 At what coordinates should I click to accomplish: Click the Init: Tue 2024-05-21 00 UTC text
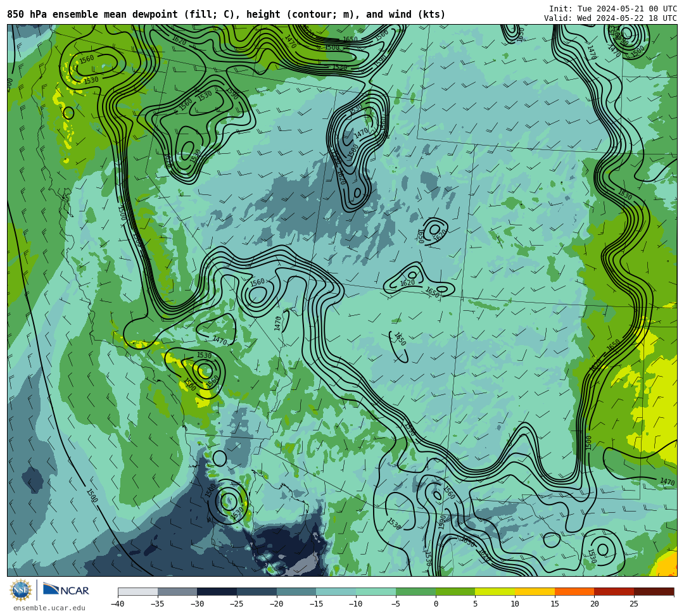613,9
